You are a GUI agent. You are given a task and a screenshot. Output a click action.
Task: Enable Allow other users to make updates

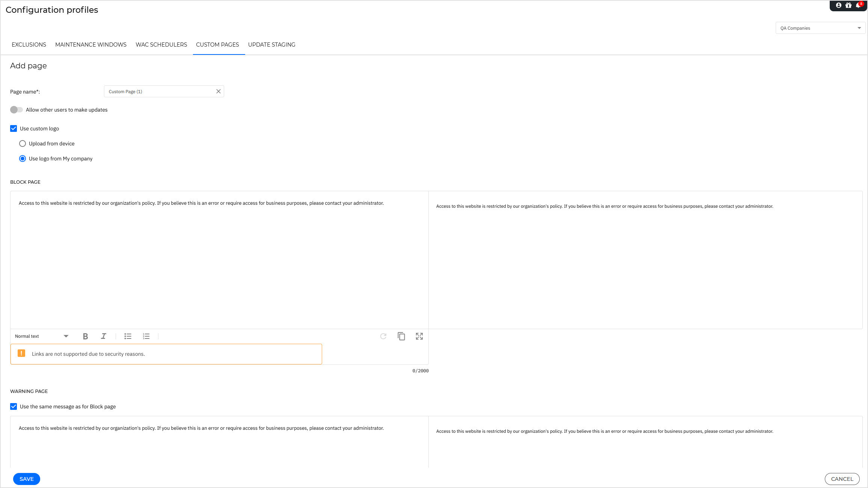[16, 110]
